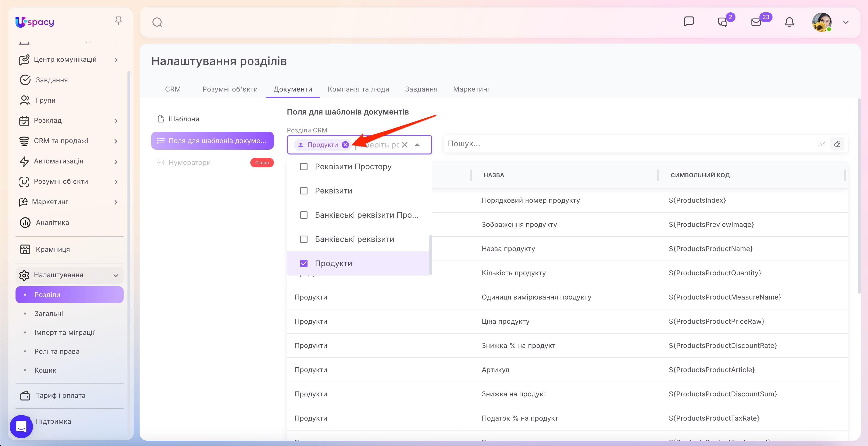Click the user avatar photo
Viewport: 868px width, 446px height.
click(821, 22)
